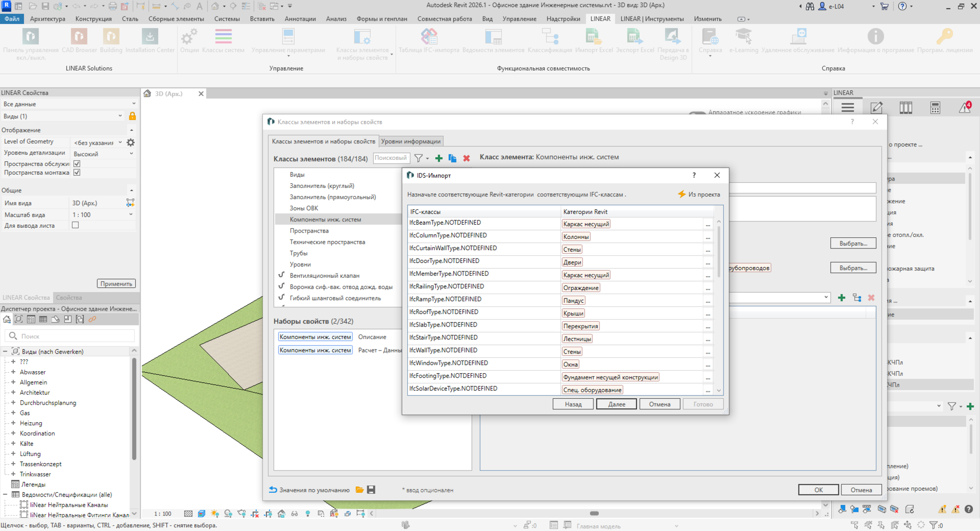Click the Level of Geometry gear icon
Viewport: 980px width, 531px height.
pyautogui.click(x=131, y=142)
